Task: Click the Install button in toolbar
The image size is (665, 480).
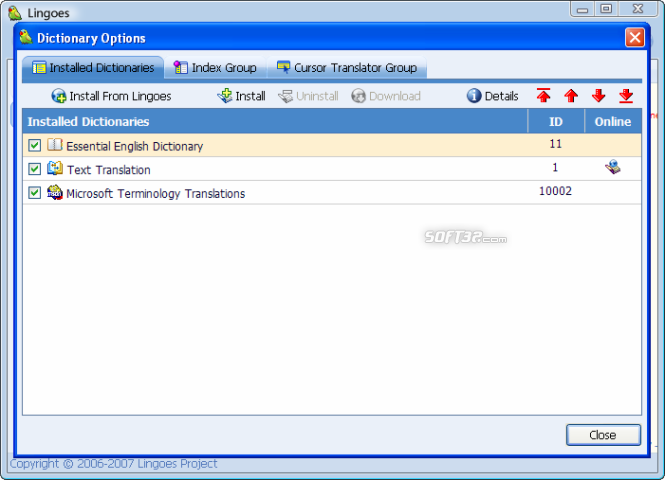Action: pos(241,96)
